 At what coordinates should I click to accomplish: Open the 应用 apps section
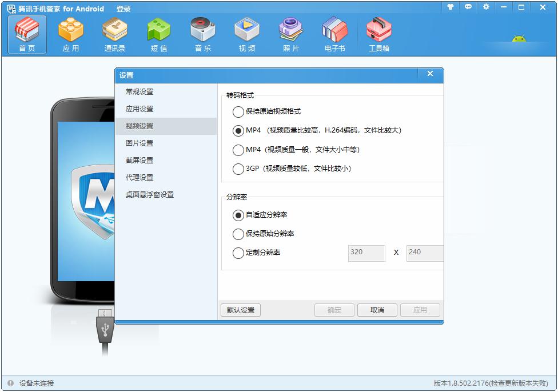tap(71, 35)
